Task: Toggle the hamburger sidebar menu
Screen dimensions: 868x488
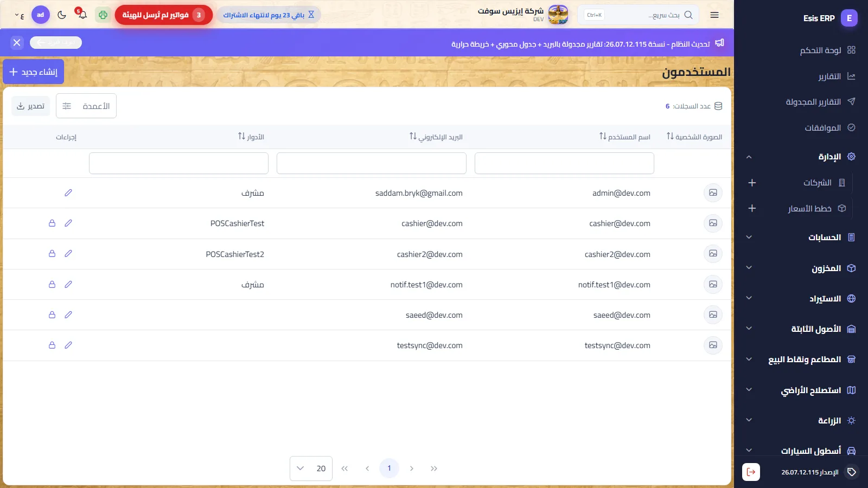Action: click(x=714, y=15)
